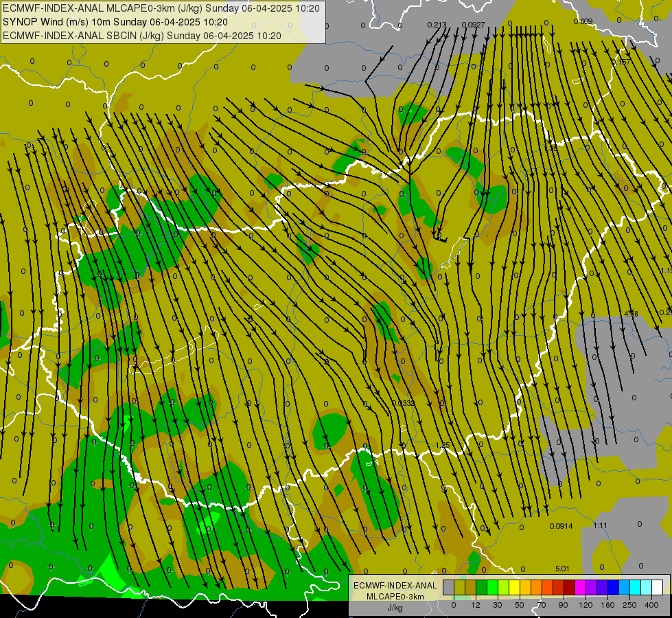This screenshot has height=618, width=672.
Task: Select the white swatch at the scale's end
Action: [658, 587]
